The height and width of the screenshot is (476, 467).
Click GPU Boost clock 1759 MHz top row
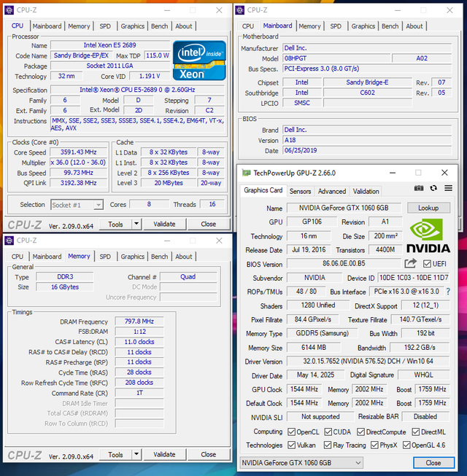pos(432,389)
